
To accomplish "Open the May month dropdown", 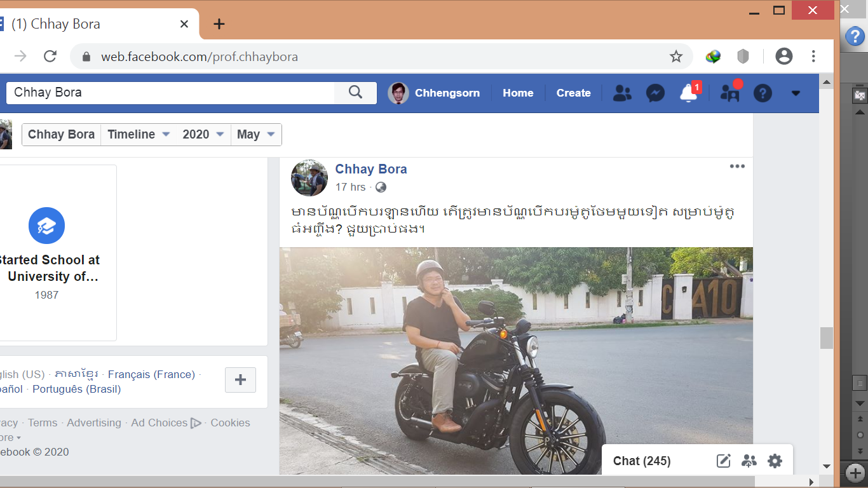I will point(255,135).
